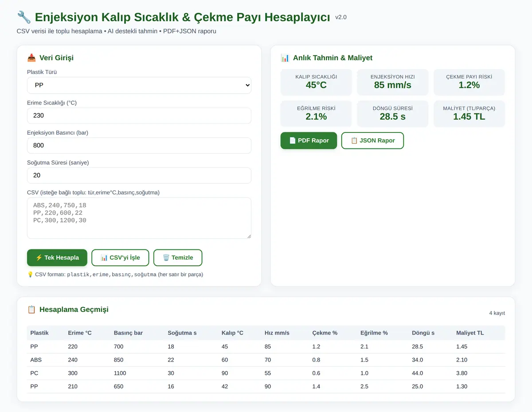Screen dimensions: 532x412
Task: Click the Kalıp Sıcaklığı 45°C card
Action: pyautogui.click(x=316, y=82)
